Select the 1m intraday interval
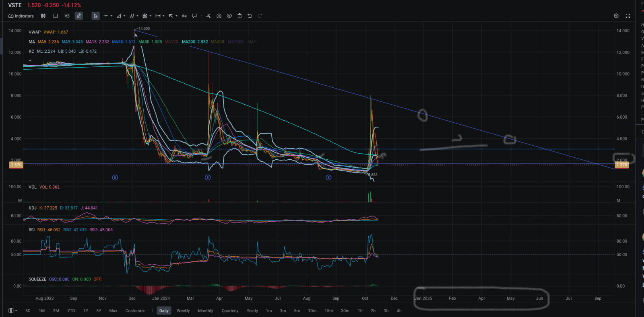Image resolution: width=644 pixels, height=317 pixels. (269, 311)
